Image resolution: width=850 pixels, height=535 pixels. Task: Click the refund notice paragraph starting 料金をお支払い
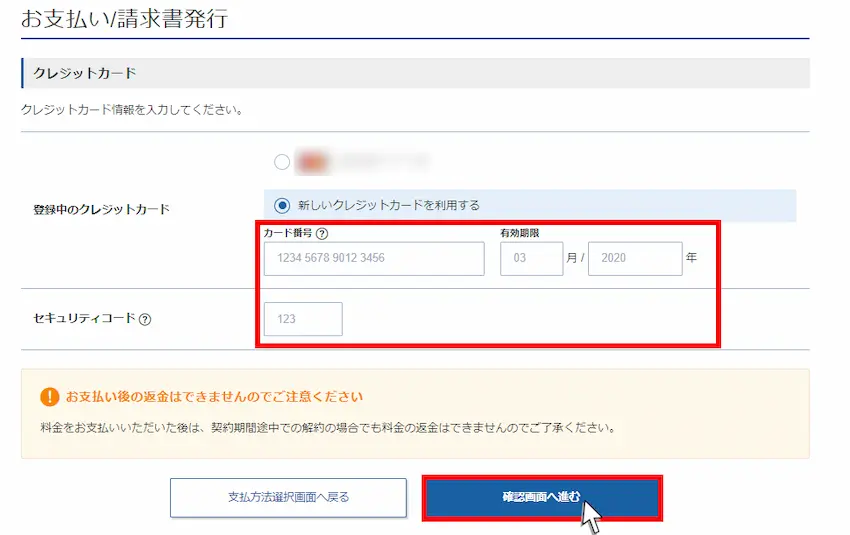tap(328, 428)
